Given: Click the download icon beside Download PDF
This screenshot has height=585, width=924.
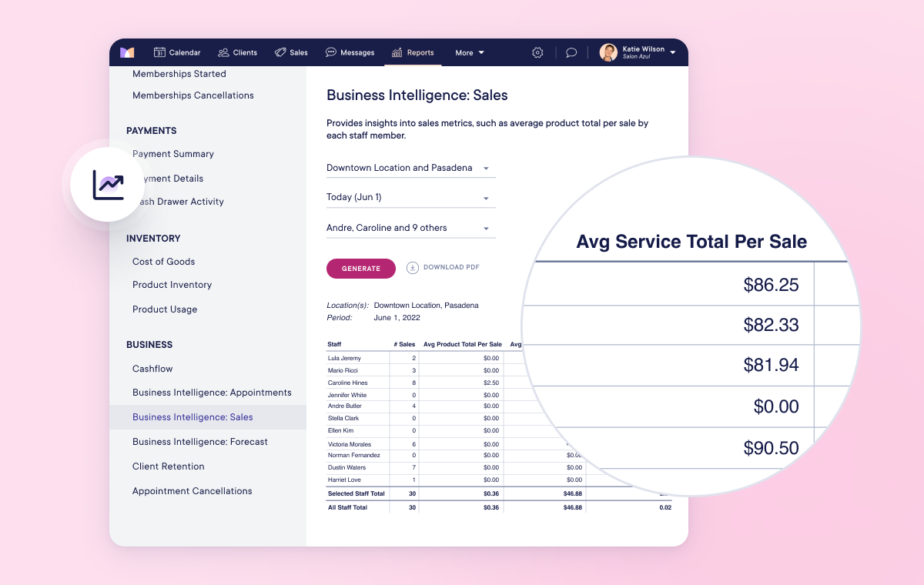Looking at the screenshot, I should 414,267.
